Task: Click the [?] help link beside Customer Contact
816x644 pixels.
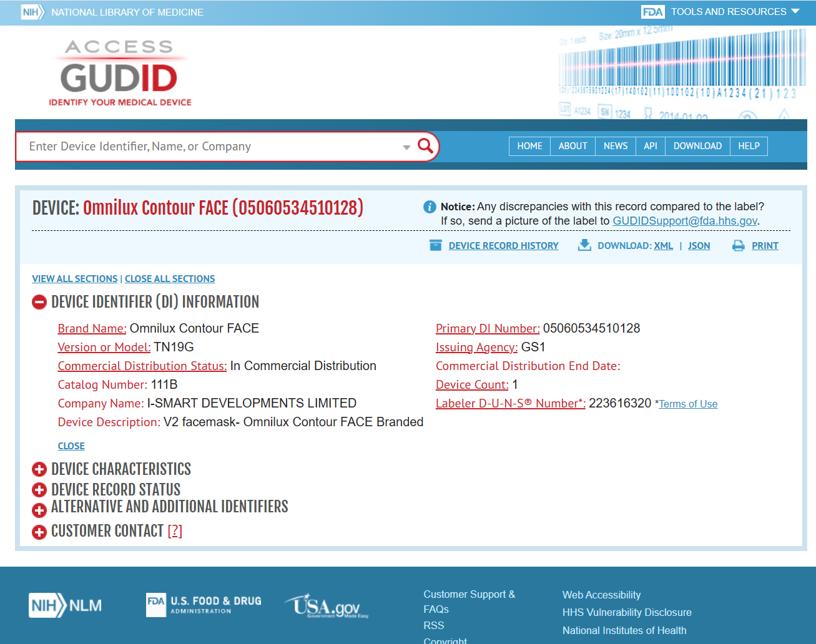Action: pyautogui.click(x=175, y=531)
